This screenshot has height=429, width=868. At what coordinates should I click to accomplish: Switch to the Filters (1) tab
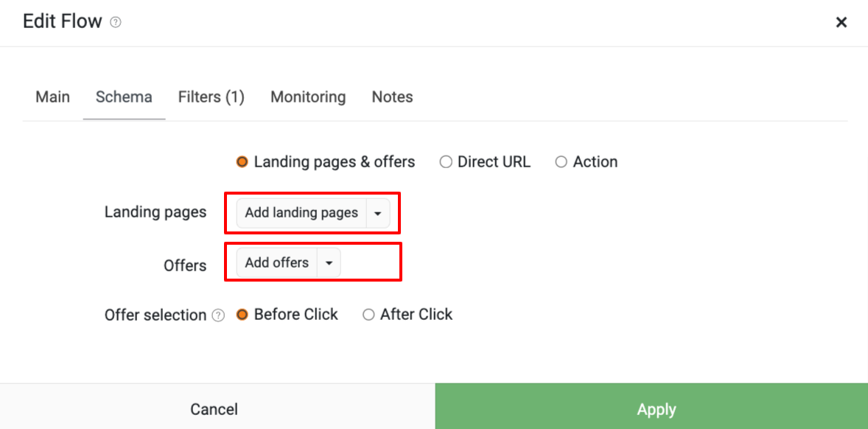click(211, 97)
